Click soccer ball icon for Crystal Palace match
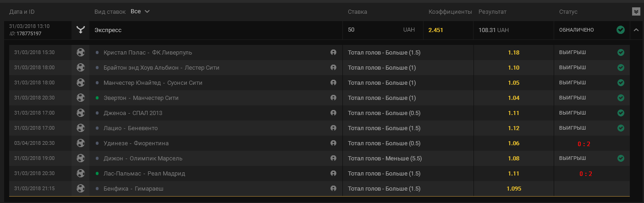This screenshot has width=644, height=203. [81, 53]
